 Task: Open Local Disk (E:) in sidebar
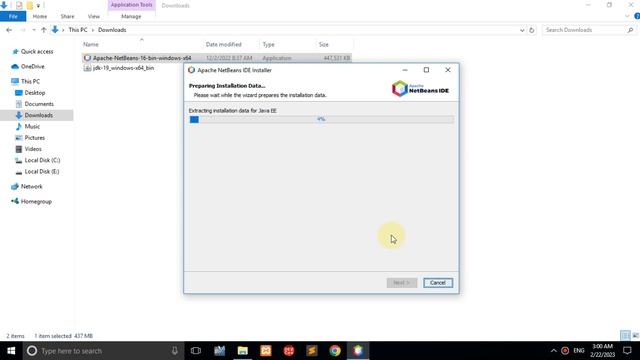click(x=37, y=171)
